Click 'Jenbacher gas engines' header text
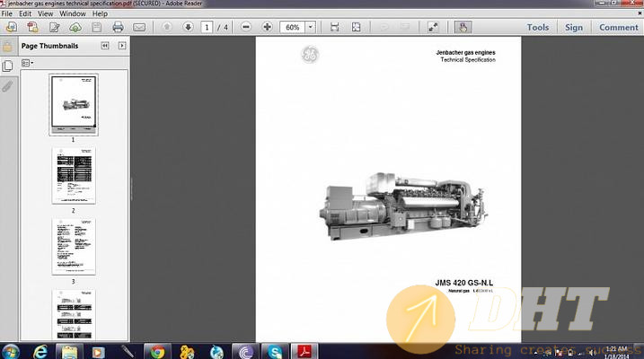This screenshot has width=644, height=359. [x=465, y=53]
